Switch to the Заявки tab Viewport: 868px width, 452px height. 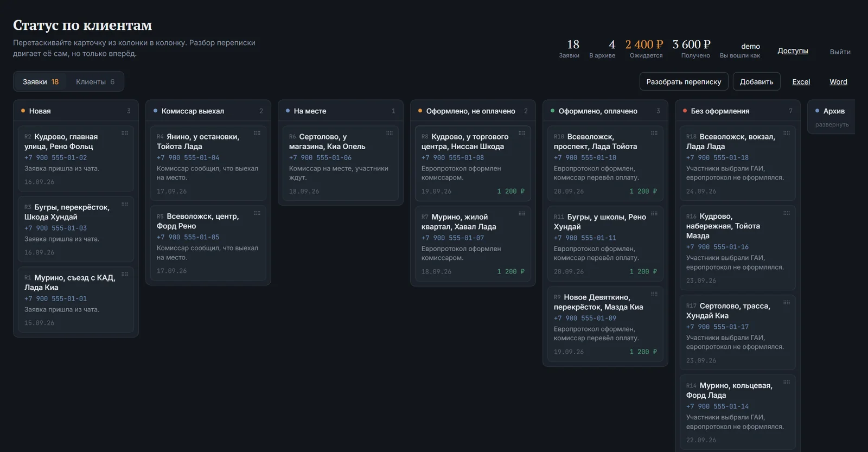[x=40, y=82]
